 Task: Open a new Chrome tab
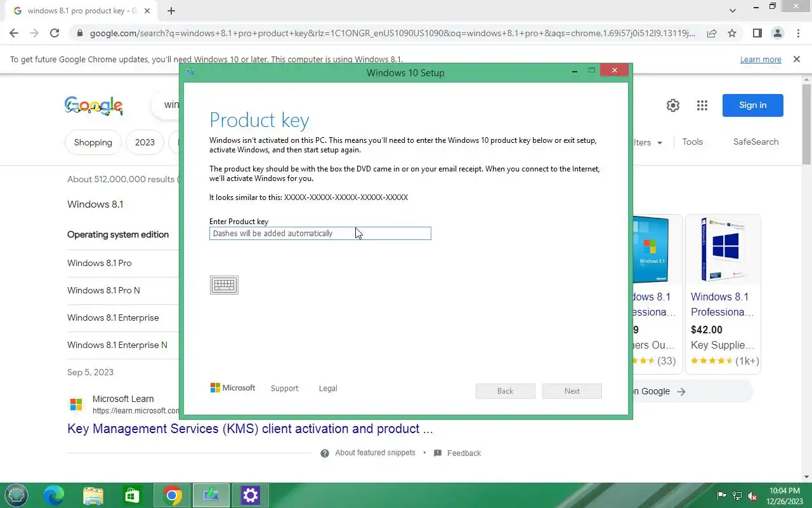pos(171,11)
